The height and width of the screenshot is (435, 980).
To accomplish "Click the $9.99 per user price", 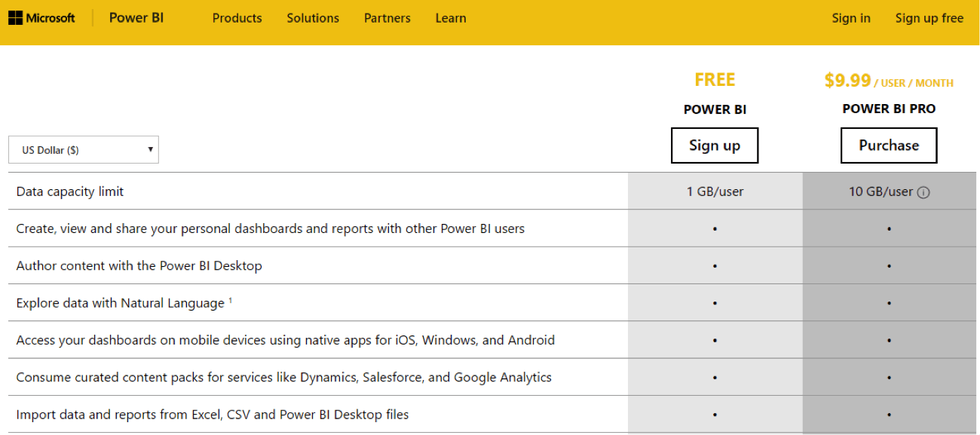I will 848,81.
